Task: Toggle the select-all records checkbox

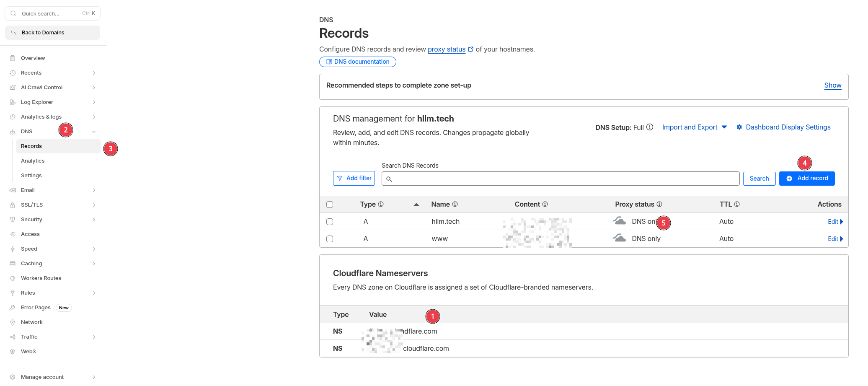Action: [x=330, y=205]
